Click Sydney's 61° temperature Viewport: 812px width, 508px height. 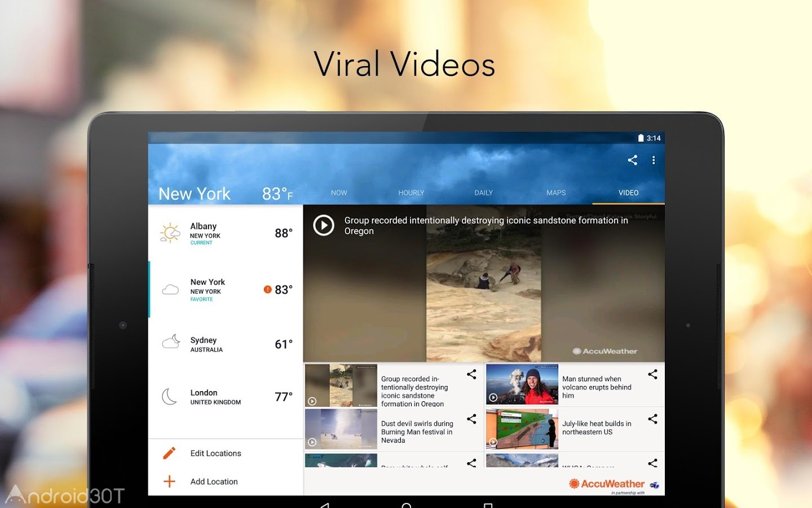284,344
